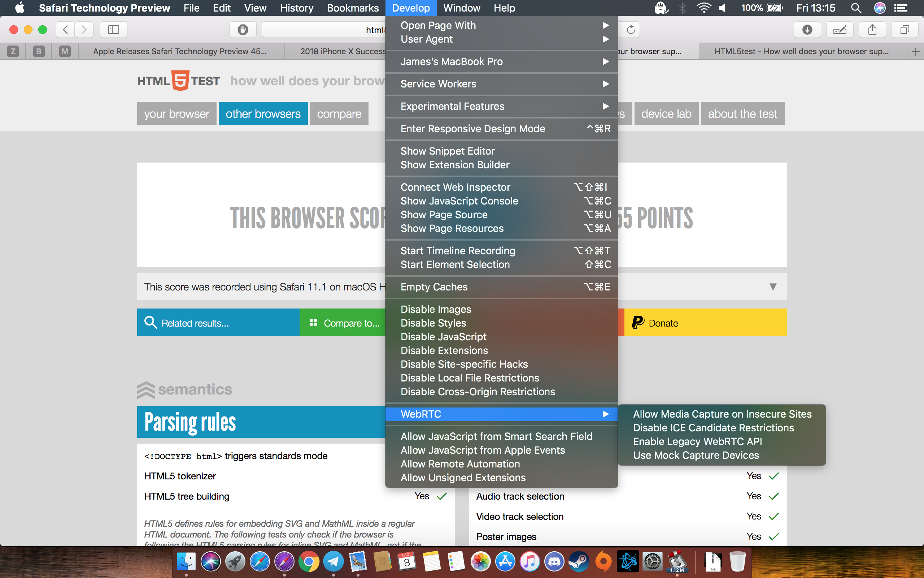Reload the page with the refresh icon
This screenshot has width=924, height=578.
(x=631, y=29)
